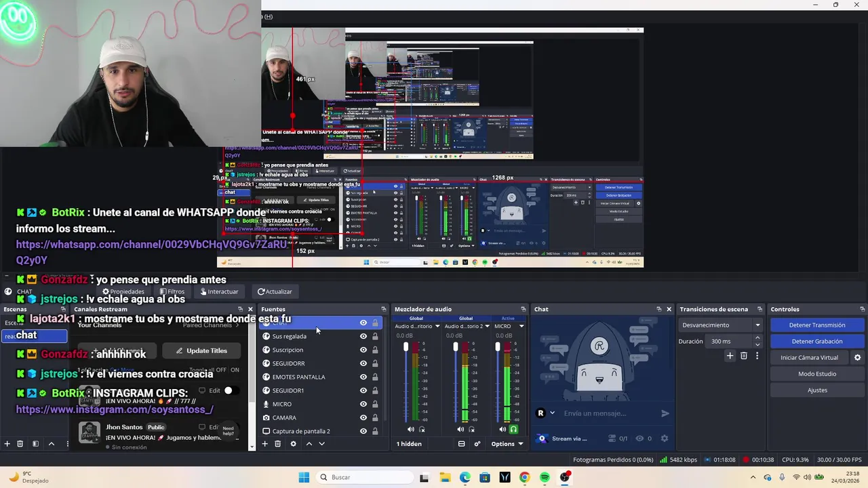
Task: Open scene filters icon in Escenas toolbar
Action: (35, 444)
